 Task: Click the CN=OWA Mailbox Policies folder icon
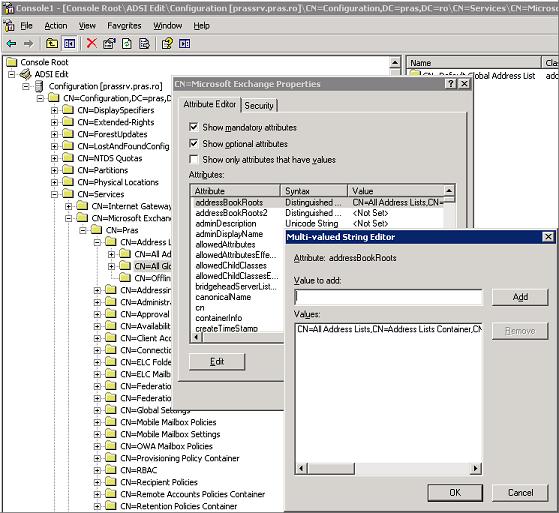[111, 446]
